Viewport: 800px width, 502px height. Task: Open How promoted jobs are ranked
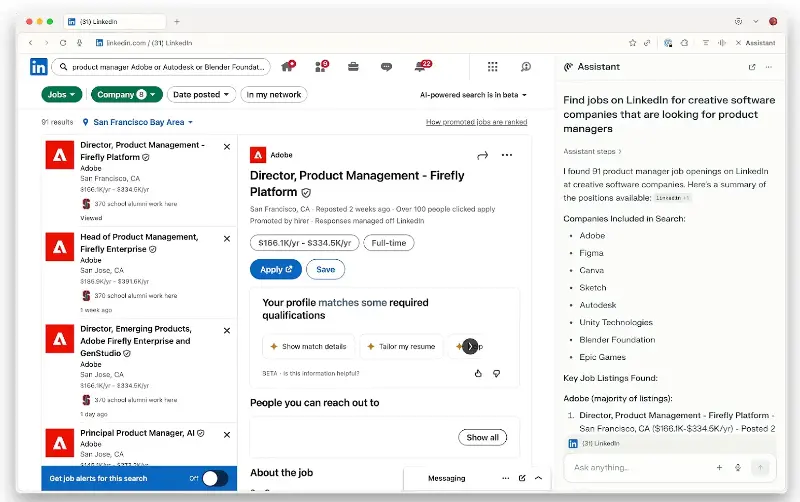click(x=477, y=122)
